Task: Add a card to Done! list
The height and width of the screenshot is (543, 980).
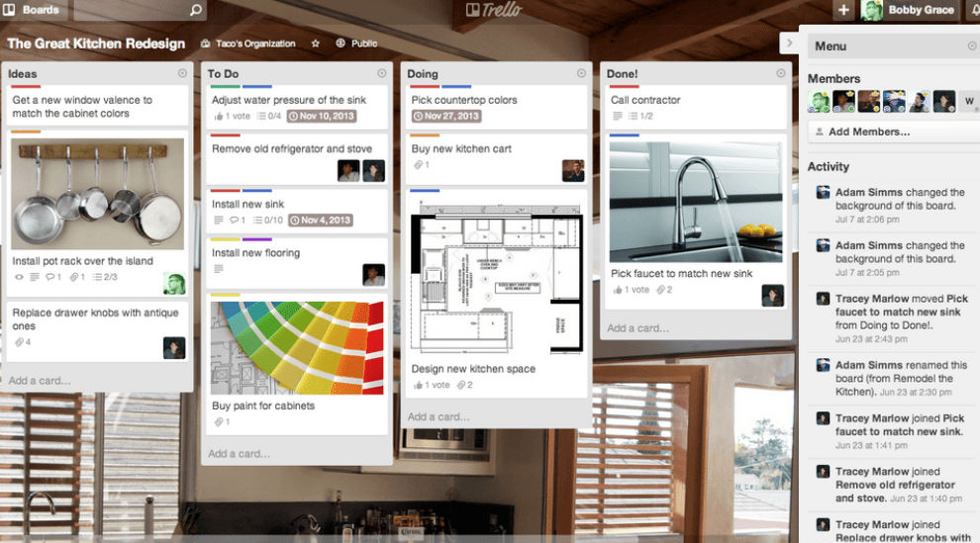Action: coord(638,327)
